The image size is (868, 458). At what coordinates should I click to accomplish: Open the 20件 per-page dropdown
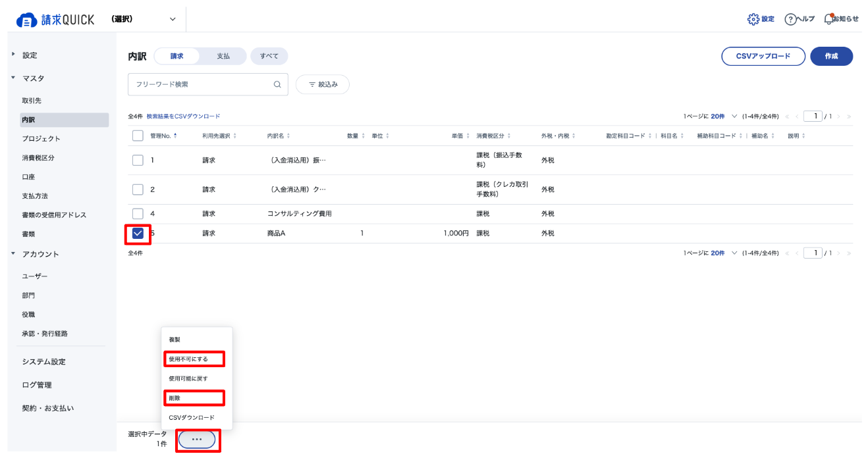click(x=724, y=116)
